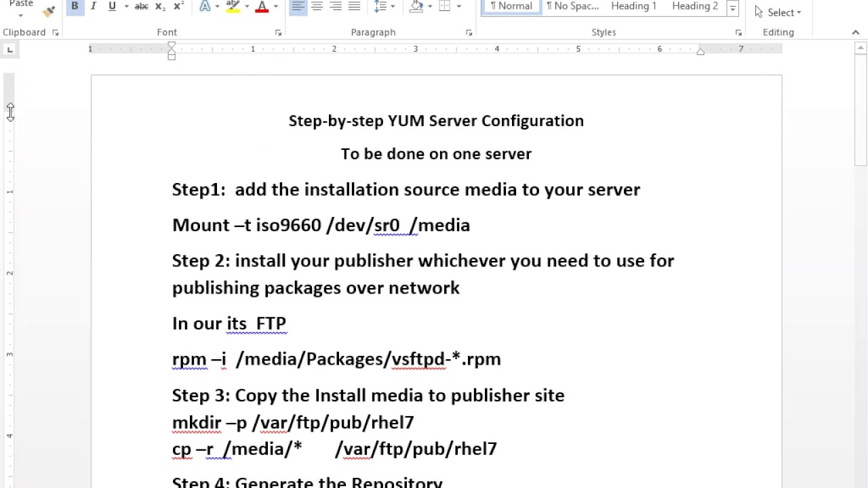Click the title 'Step-by-step YUM Server Configuration'
Screen dimensions: 868x488
pos(436,121)
